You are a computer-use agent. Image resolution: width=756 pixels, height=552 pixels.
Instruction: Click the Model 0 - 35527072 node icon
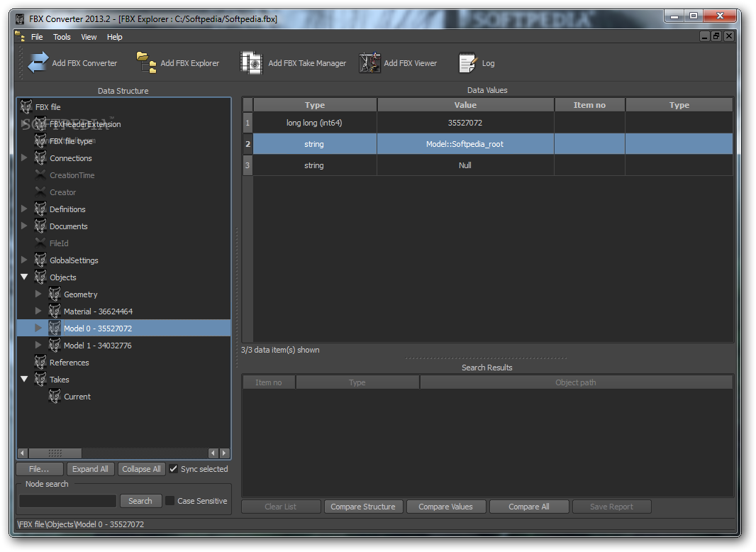point(55,328)
